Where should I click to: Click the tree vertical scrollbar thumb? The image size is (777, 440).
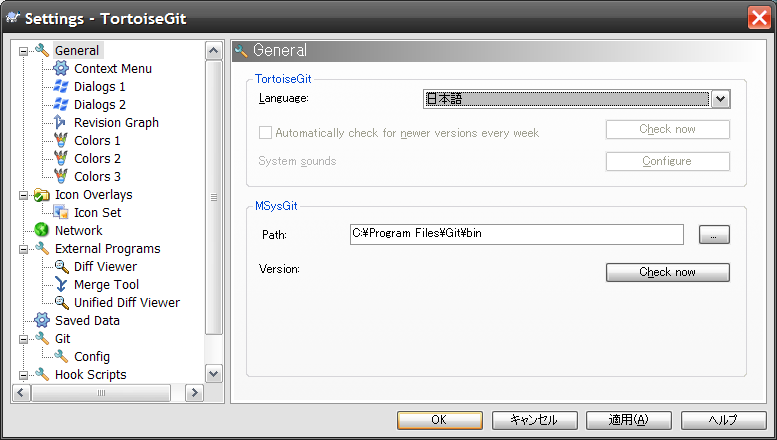point(214,197)
